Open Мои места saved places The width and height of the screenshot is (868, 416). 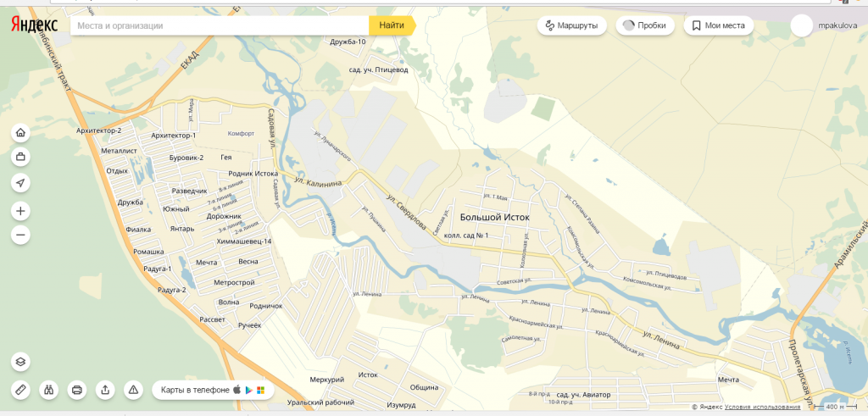pos(718,25)
